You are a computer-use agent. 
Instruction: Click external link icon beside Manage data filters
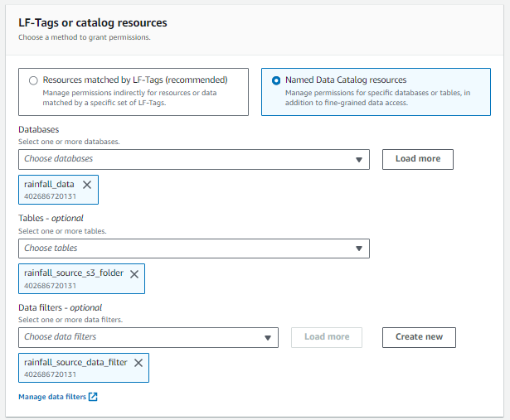[x=94, y=397]
